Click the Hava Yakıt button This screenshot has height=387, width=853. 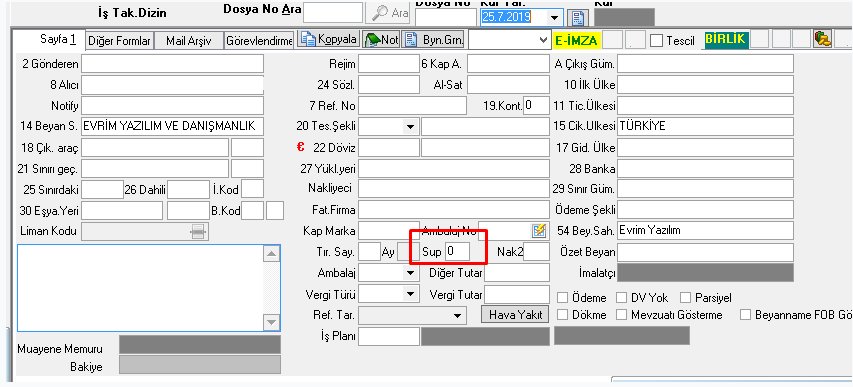515,315
